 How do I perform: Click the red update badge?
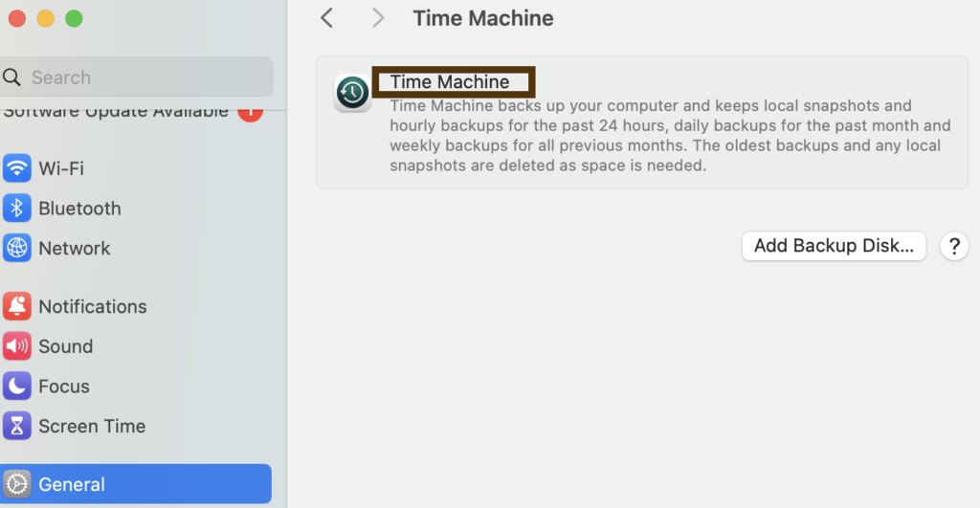[250, 115]
